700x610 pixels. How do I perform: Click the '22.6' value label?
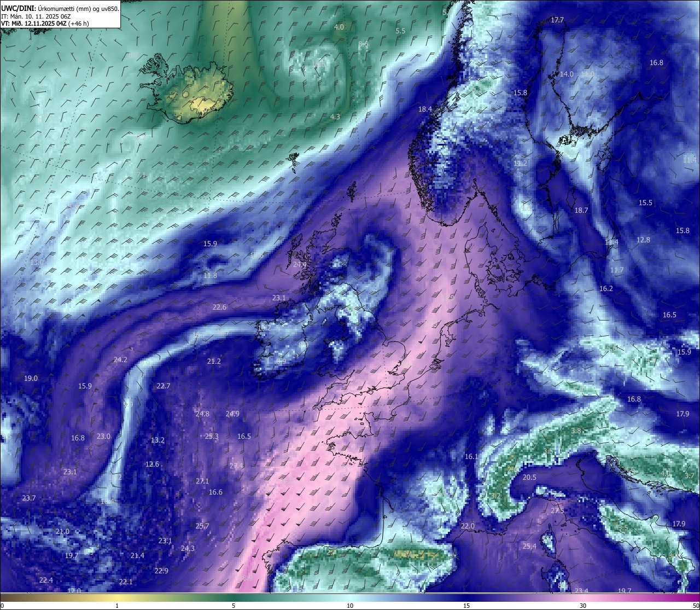pos(219,307)
